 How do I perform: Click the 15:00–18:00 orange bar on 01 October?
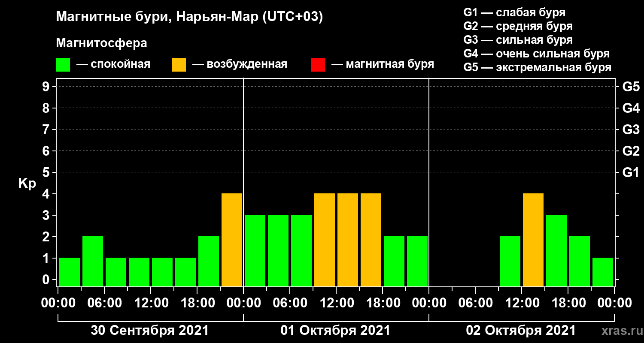pos(371,240)
